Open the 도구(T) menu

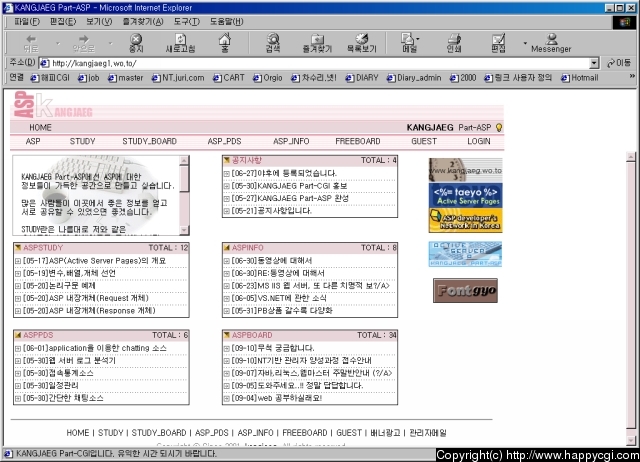pos(187,22)
